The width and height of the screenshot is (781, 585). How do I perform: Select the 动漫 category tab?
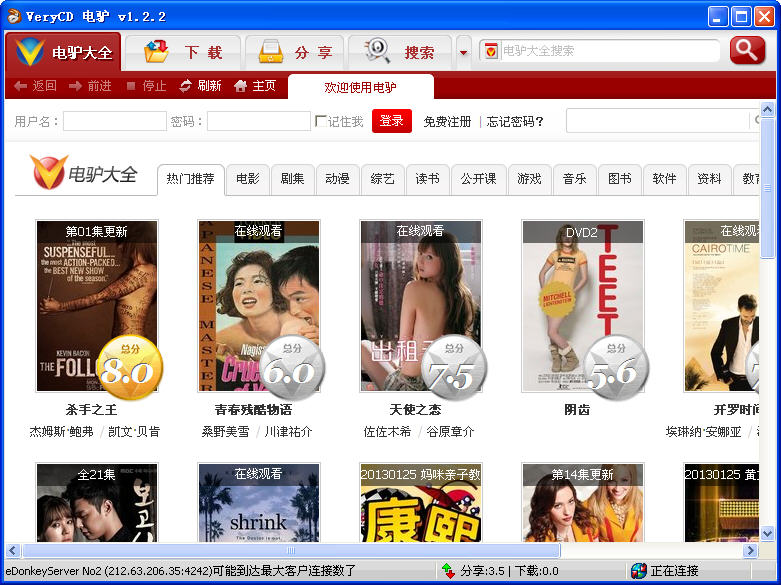(337, 179)
